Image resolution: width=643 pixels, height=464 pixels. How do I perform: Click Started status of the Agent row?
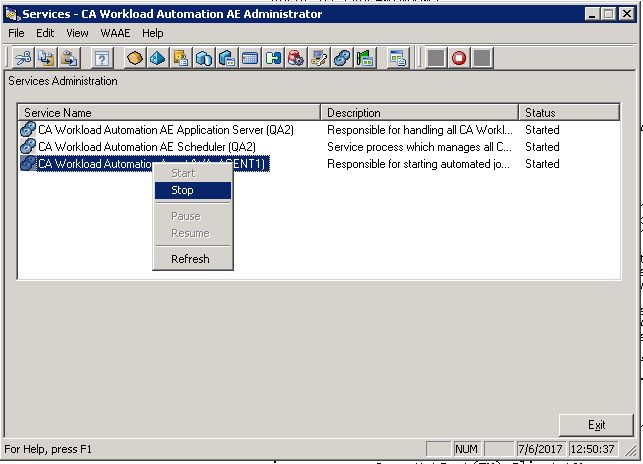542,164
